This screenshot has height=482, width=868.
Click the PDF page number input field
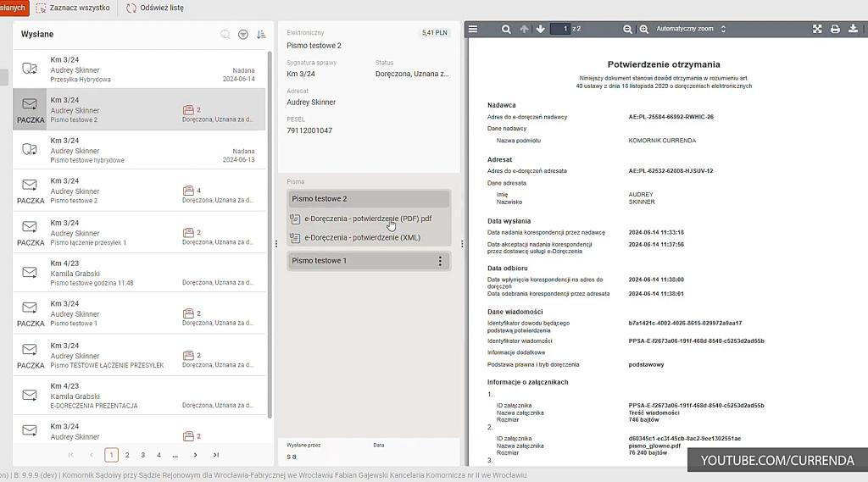click(x=560, y=29)
